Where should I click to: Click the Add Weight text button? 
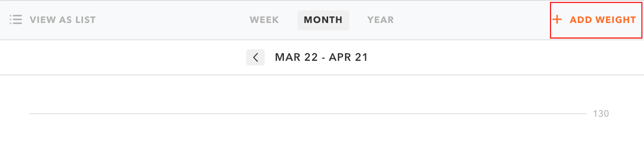[603, 20]
